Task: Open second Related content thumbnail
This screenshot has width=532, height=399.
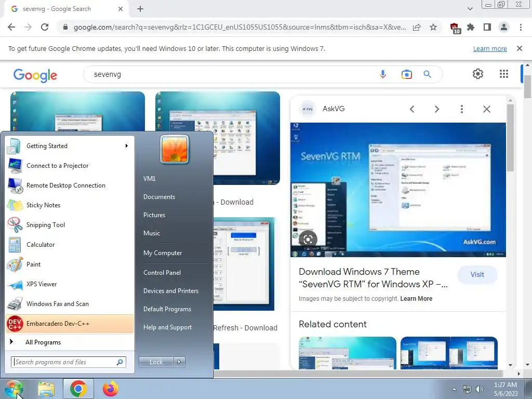Action: [449, 353]
